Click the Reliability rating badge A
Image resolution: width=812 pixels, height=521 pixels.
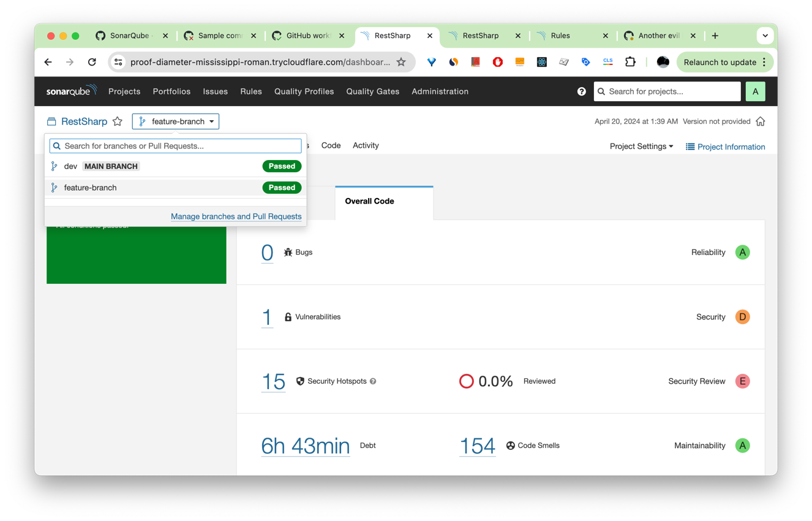coord(742,252)
